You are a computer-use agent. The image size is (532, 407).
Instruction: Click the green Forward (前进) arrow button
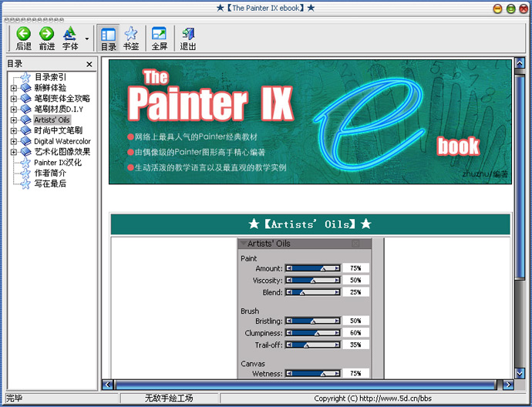pyautogui.click(x=46, y=38)
